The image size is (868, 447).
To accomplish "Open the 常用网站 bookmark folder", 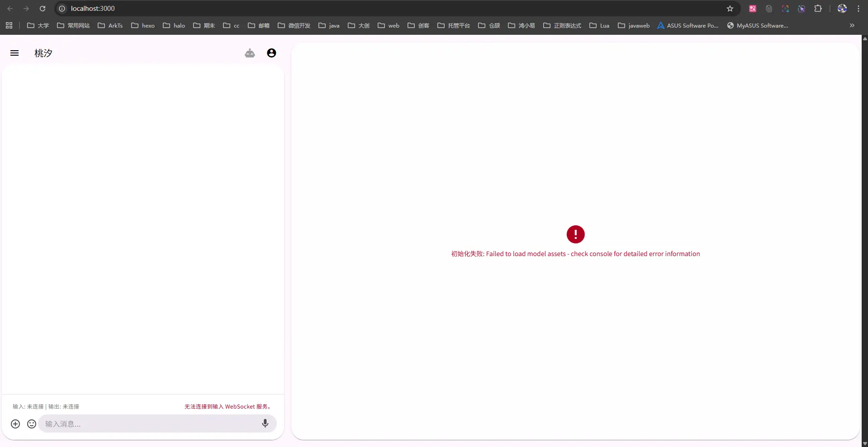I will (73, 25).
